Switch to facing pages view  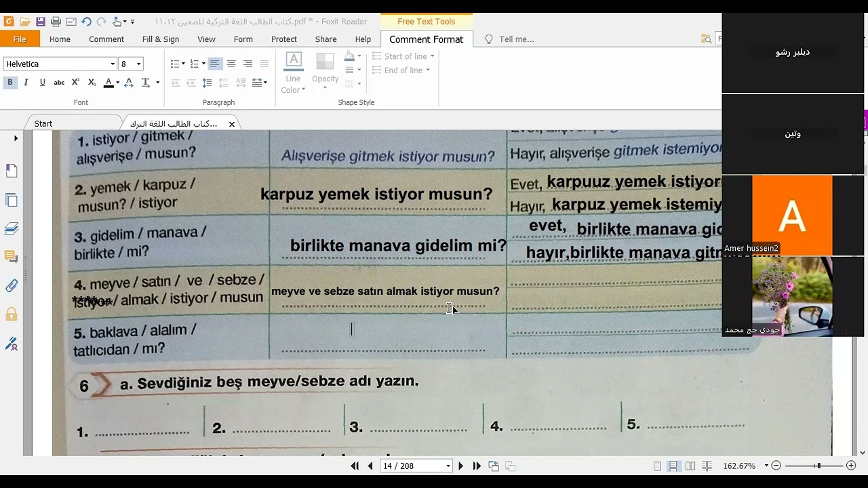pos(690,466)
